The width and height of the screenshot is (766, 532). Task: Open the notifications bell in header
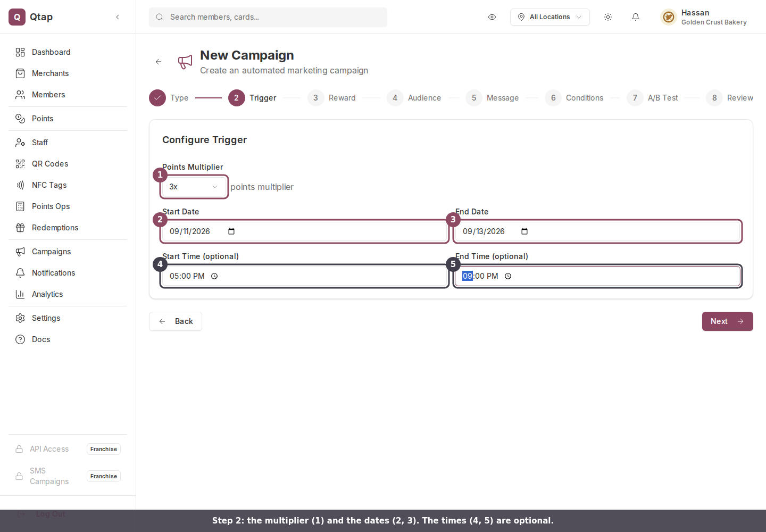636,17
